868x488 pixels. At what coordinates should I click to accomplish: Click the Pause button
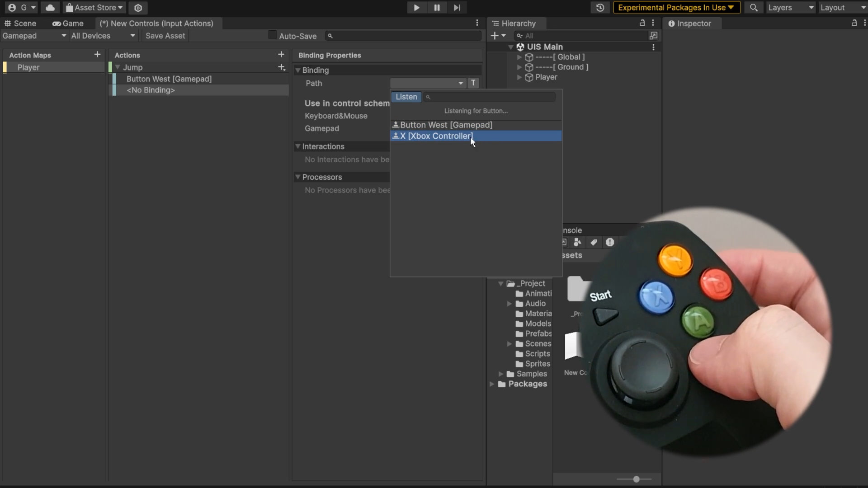click(437, 8)
